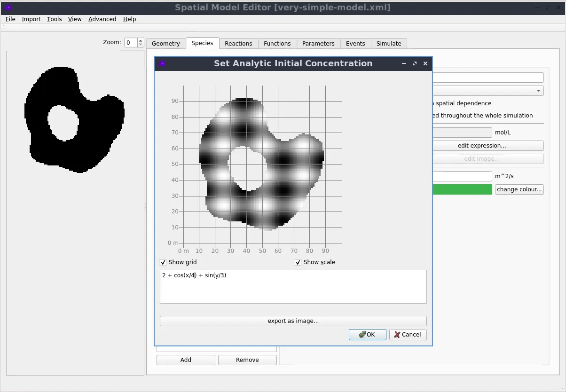The image size is (566, 392).
Task: Click the Remove species button
Action: coord(247,360)
